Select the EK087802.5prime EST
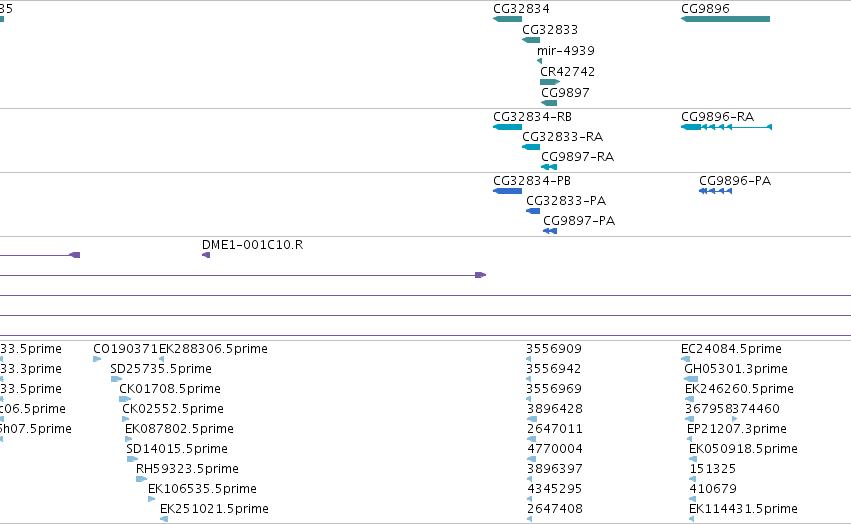The height and width of the screenshot is (524, 851). coord(179,429)
